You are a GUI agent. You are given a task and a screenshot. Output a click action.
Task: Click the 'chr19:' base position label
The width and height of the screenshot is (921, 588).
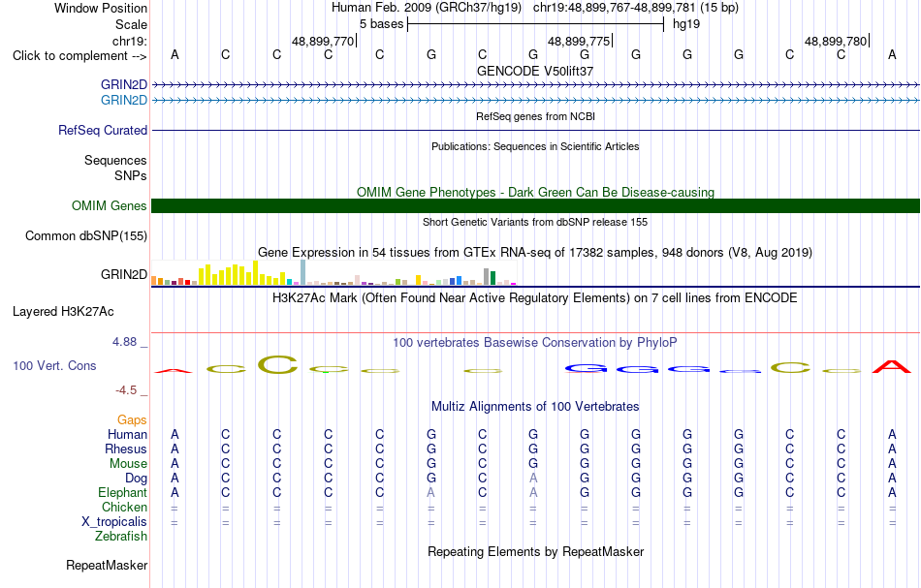(x=130, y=41)
